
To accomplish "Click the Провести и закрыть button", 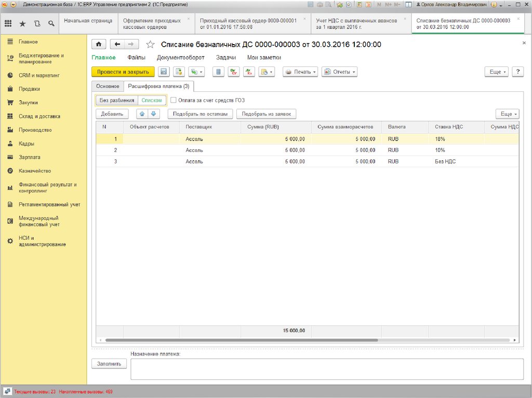I will coord(123,72).
